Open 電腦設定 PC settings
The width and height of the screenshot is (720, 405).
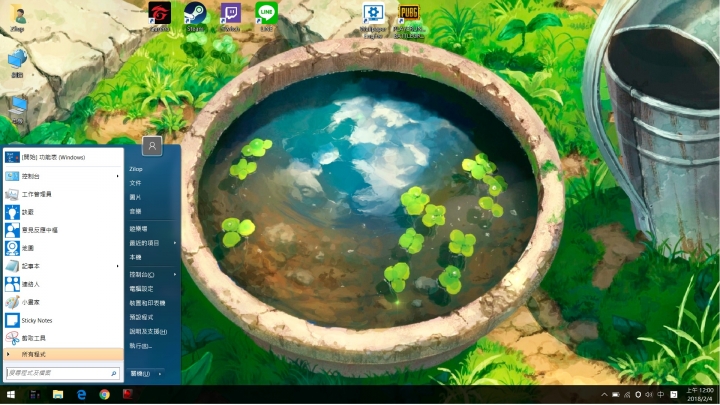(x=141, y=289)
